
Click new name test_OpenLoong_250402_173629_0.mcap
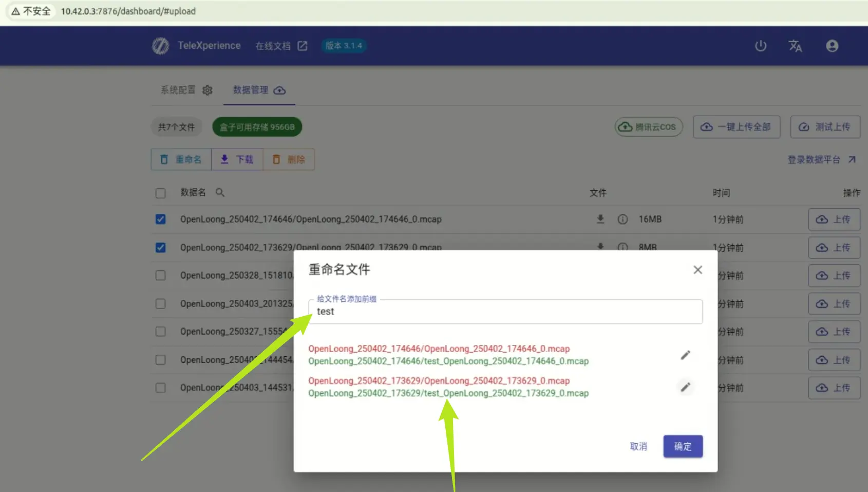click(x=506, y=393)
